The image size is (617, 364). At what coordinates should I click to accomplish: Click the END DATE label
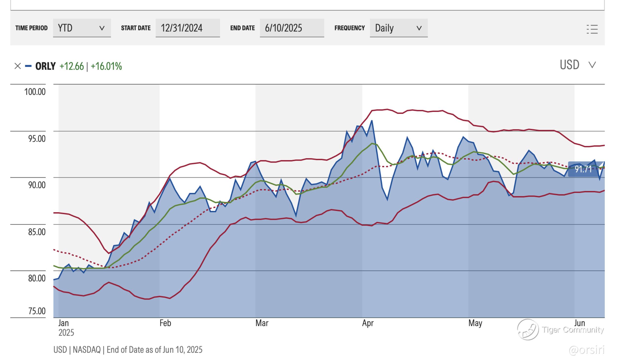pyautogui.click(x=243, y=28)
